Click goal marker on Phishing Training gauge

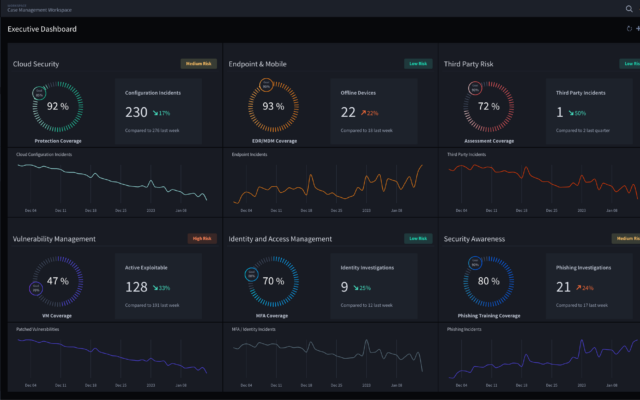click(x=475, y=263)
